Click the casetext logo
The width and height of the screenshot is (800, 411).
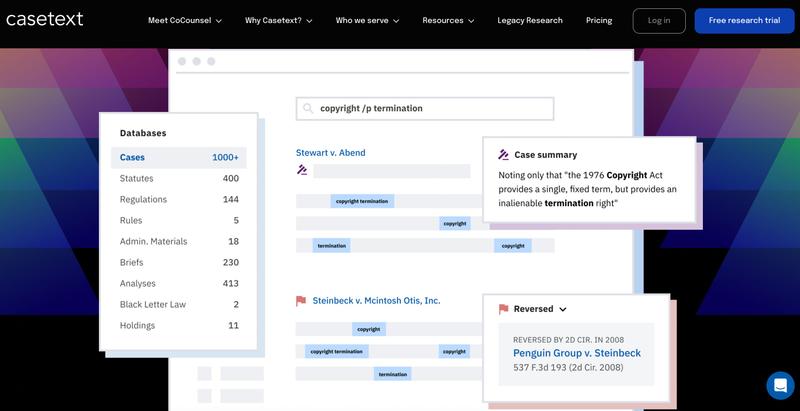click(44, 20)
